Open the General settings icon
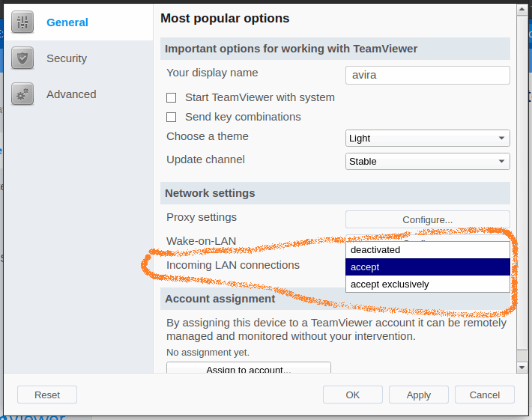This screenshot has width=532, height=420. pyautogui.click(x=22, y=22)
